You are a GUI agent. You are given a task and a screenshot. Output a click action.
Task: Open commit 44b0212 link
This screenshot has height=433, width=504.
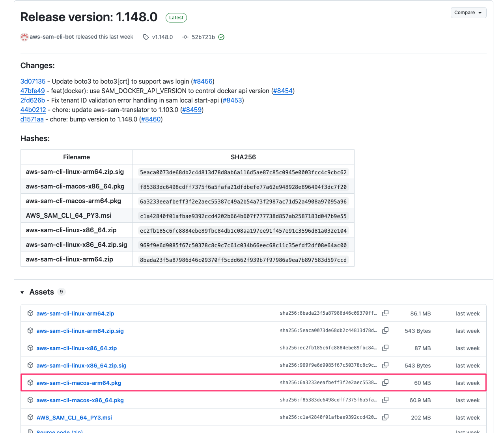tap(33, 110)
